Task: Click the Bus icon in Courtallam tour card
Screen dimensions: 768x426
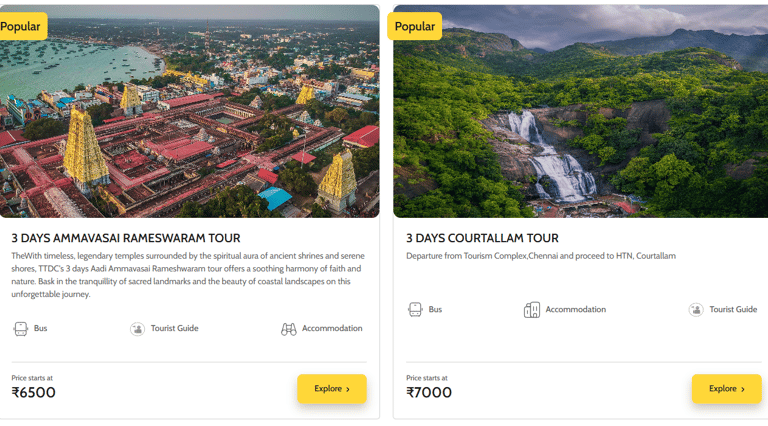Action: [416, 310]
